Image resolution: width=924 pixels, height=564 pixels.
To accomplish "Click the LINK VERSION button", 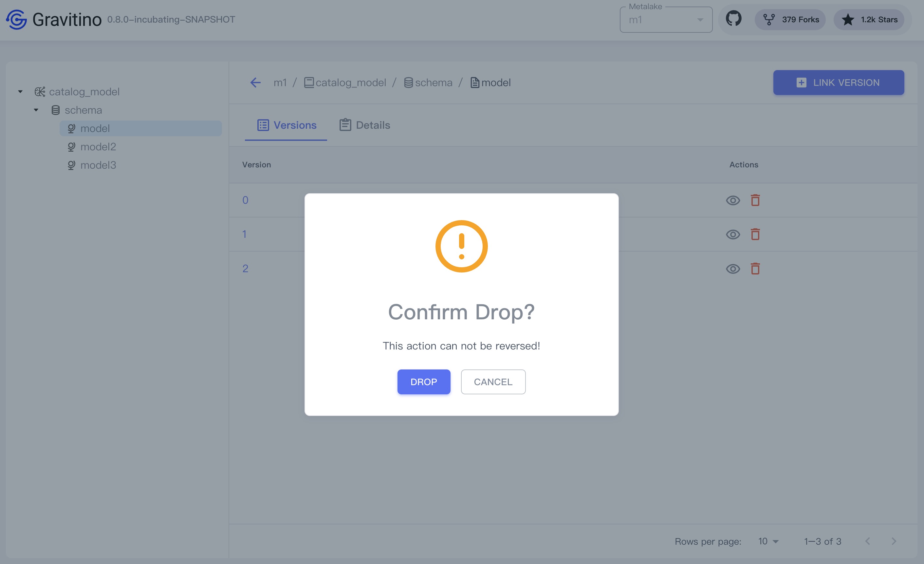I will [x=839, y=82].
